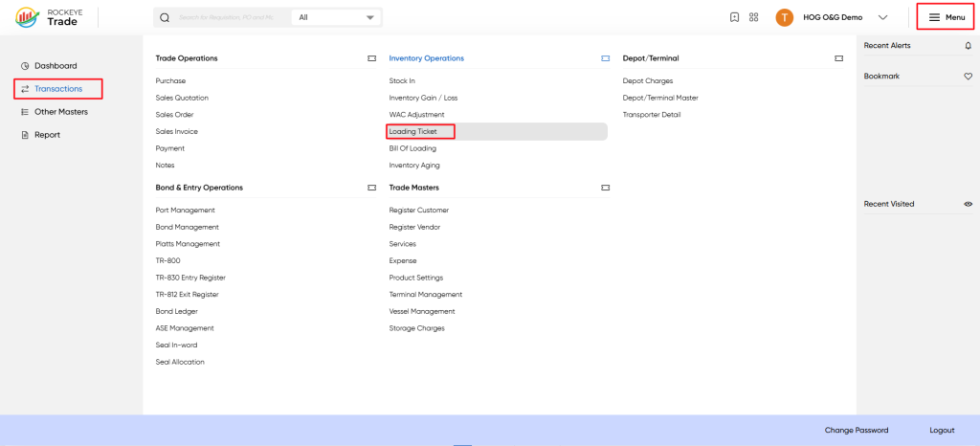The image size is (980, 446).
Task: Open Sales Quotation
Action: pyautogui.click(x=182, y=98)
